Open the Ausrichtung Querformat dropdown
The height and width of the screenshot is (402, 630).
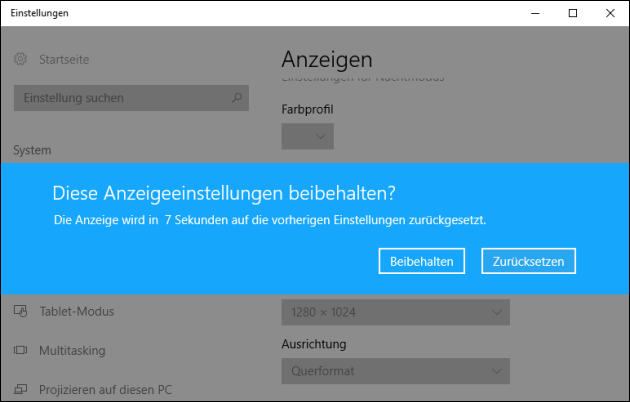click(396, 372)
